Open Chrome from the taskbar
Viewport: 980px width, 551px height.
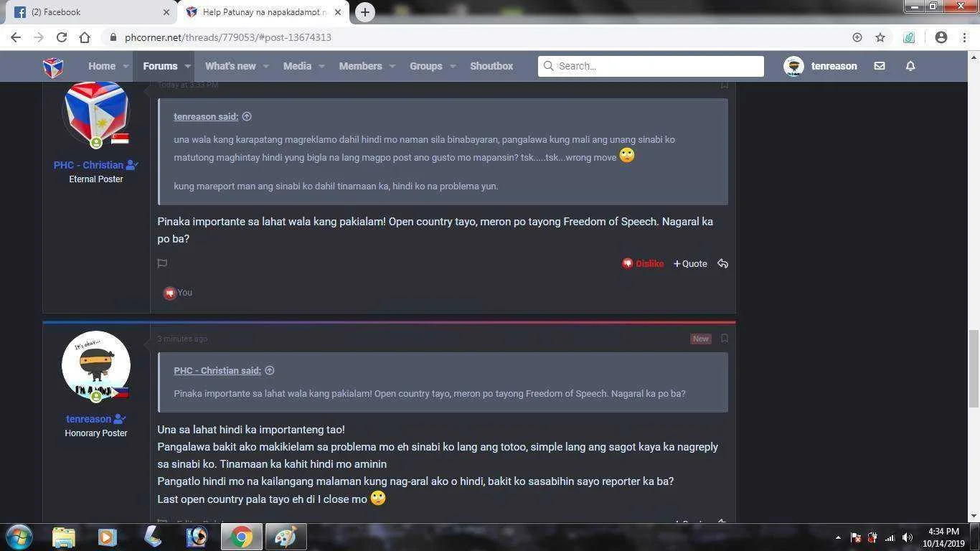point(242,537)
